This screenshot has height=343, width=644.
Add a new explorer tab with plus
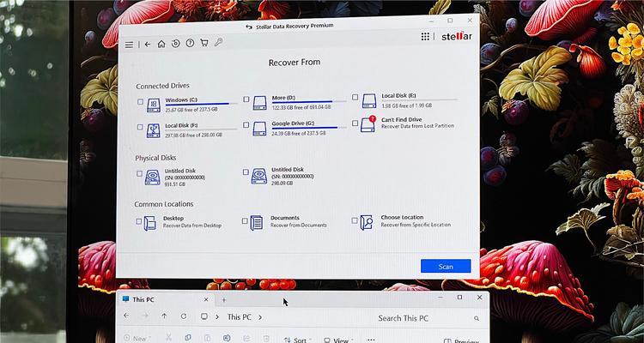[224, 300]
